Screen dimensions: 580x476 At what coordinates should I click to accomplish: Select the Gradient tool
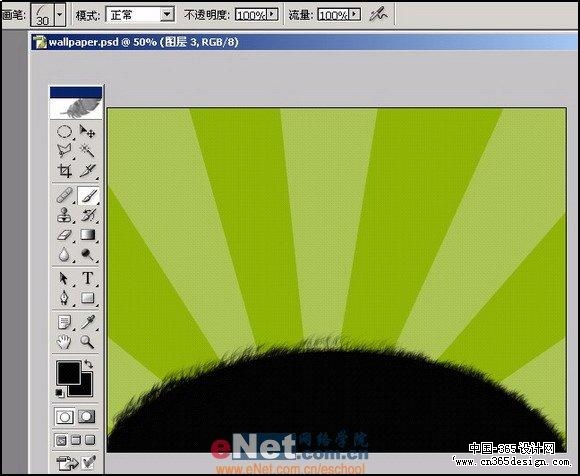pyautogui.click(x=87, y=234)
